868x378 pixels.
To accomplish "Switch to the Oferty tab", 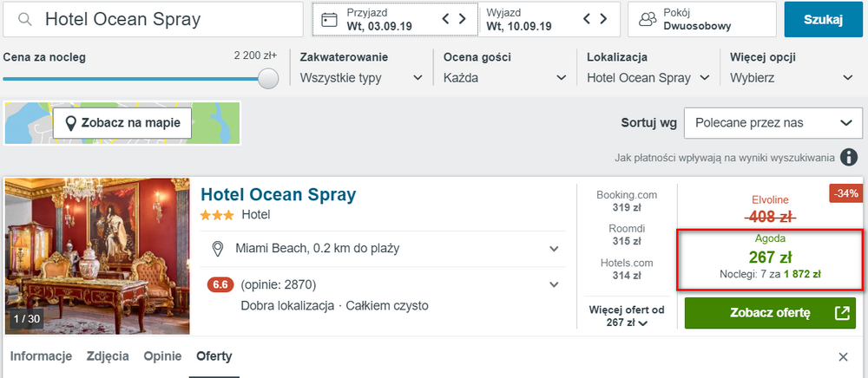I will (214, 356).
